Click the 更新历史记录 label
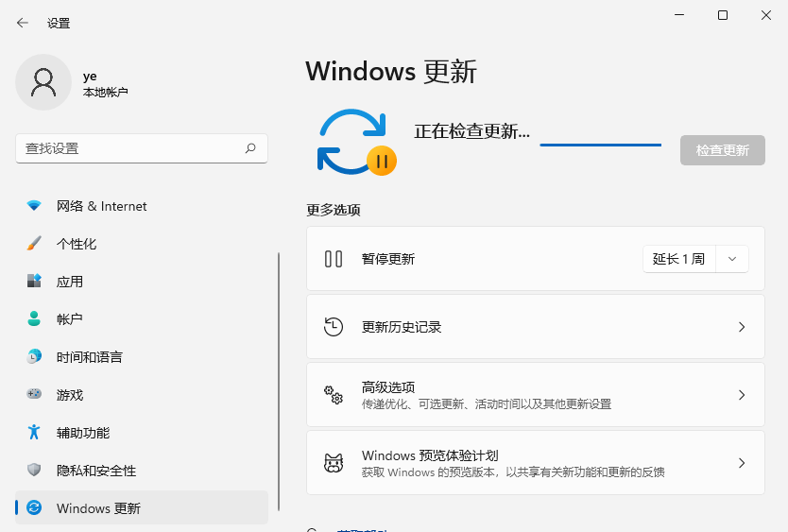Viewport: 788px width, 532px height. click(402, 327)
